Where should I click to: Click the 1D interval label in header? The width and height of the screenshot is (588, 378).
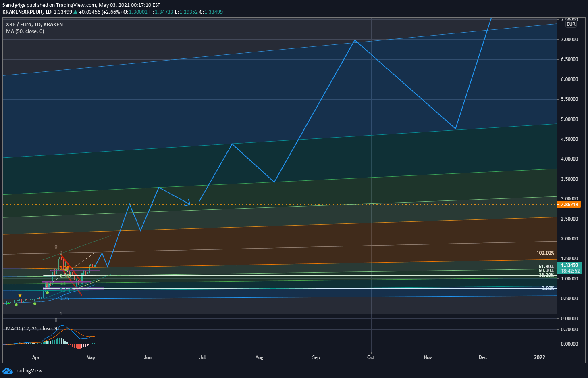(x=48, y=12)
